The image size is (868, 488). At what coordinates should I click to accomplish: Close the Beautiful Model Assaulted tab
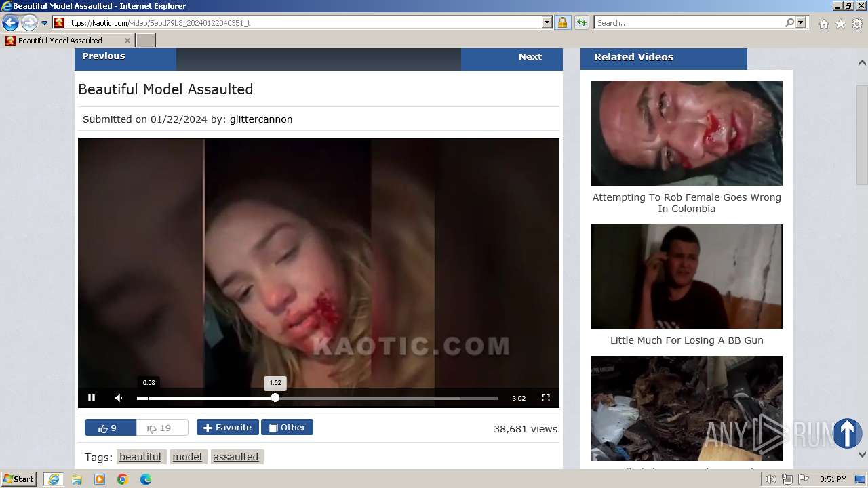[x=127, y=41]
